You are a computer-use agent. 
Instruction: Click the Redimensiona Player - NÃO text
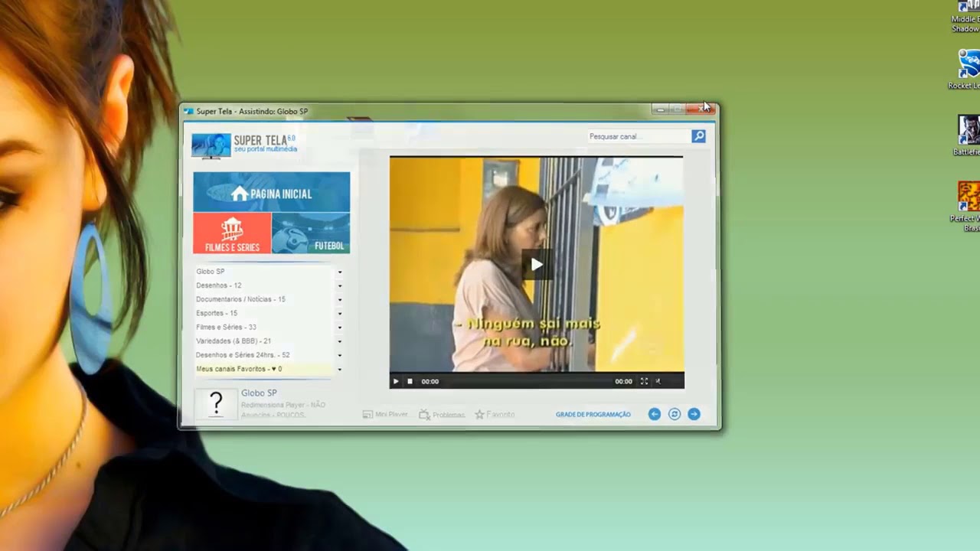283,405
